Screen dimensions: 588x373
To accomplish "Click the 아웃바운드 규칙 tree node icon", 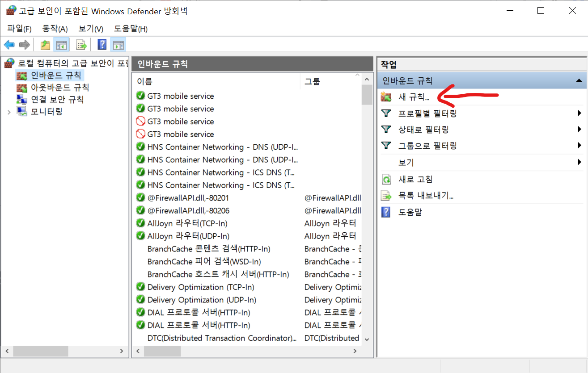I will tap(21, 88).
